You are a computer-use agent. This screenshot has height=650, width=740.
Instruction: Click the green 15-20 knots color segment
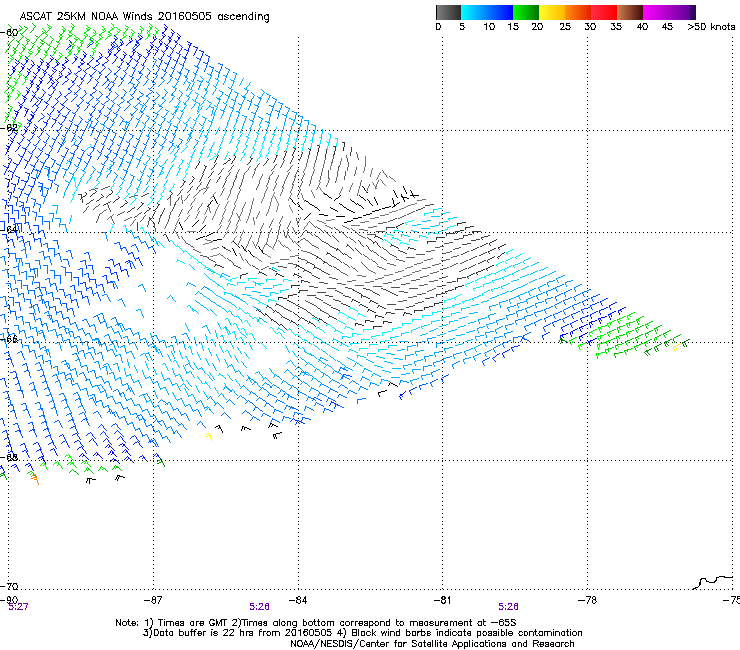tap(526, 12)
